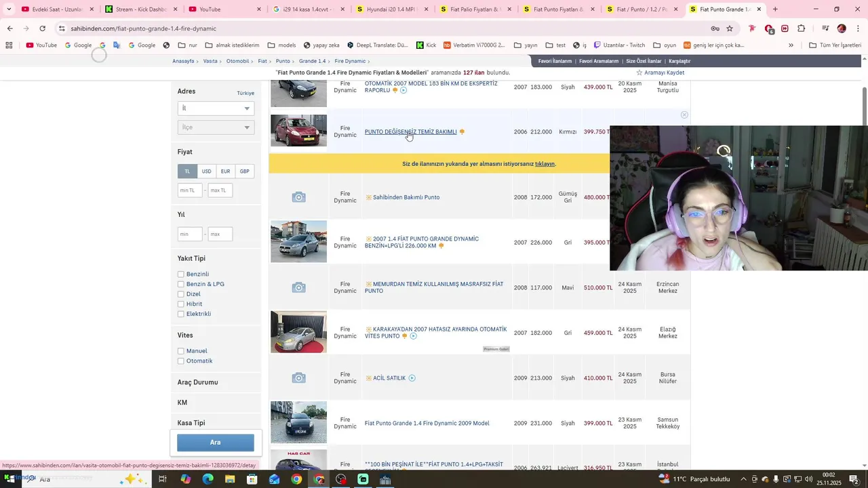Viewport: 868px width, 488px height.
Task: Bookmark this page with the star icon
Action: pyautogui.click(x=730, y=28)
